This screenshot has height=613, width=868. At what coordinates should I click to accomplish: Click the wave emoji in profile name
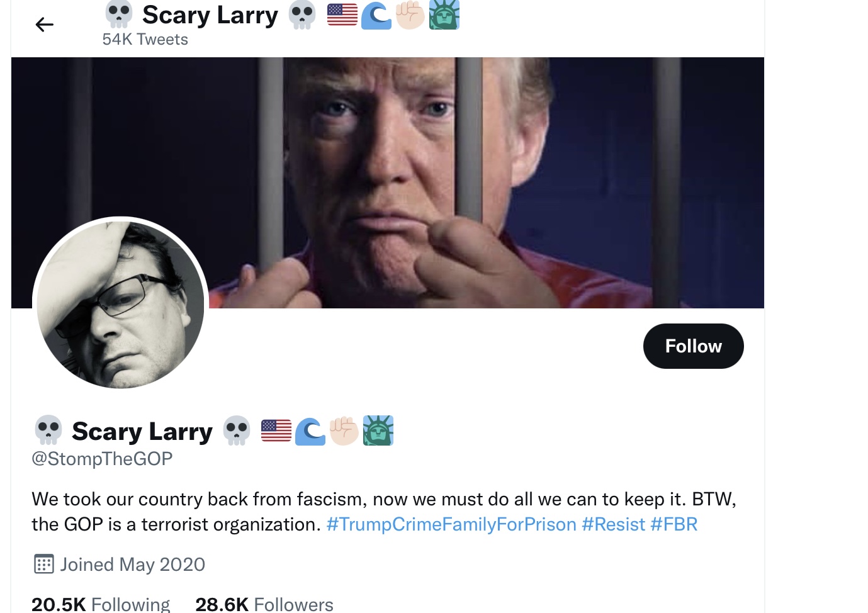click(310, 431)
